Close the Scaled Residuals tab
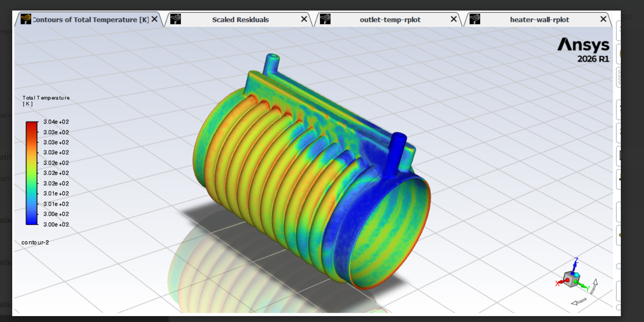Viewport: 644px width, 322px height. click(304, 19)
